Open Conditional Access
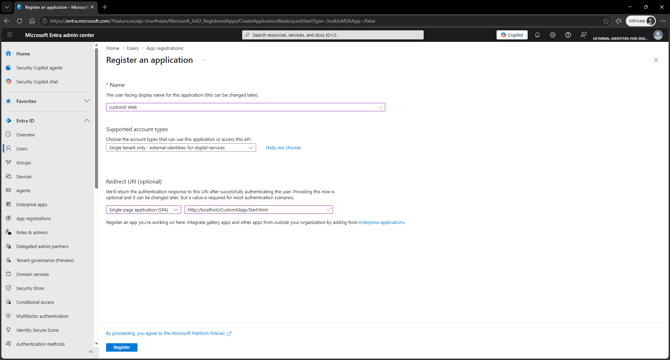Image resolution: width=670 pixels, height=360 pixels. click(x=35, y=302)
